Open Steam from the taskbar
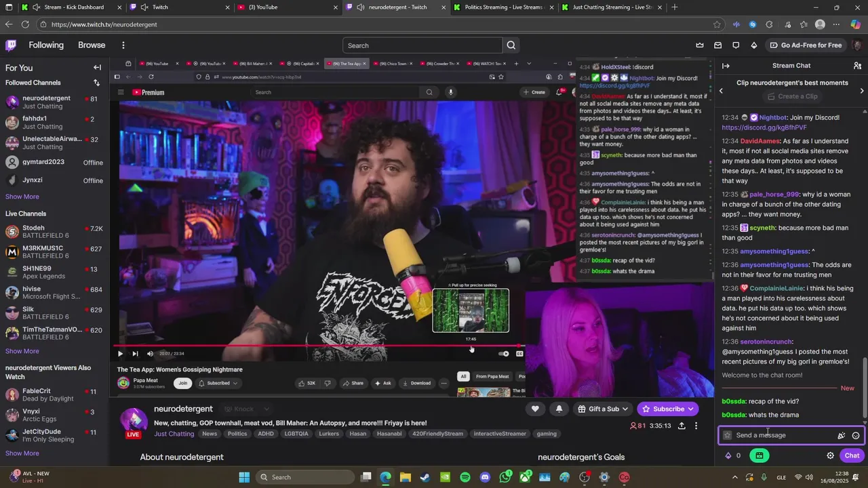 (x=425, y=477)
